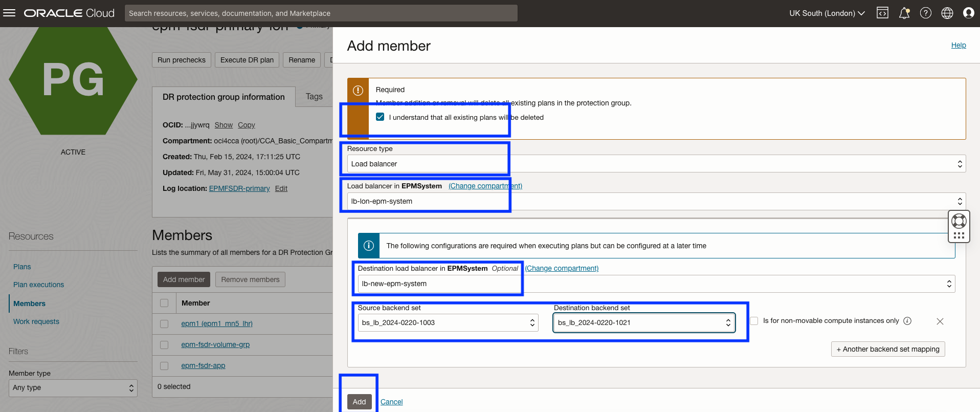Check the select-all Member header checkbox

click(x=164, y=303)
